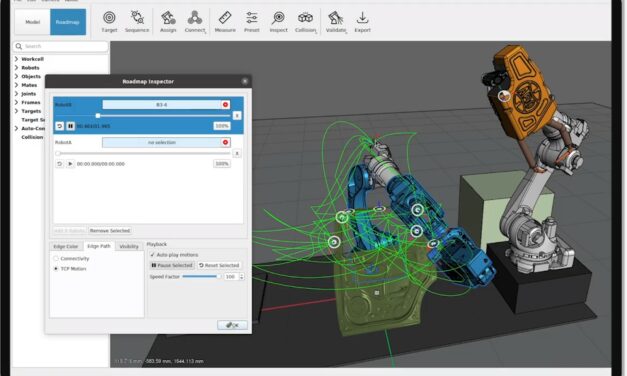627x376 pixels.
Task: Expand the Targets tree node
Action: tap(16, 111)
